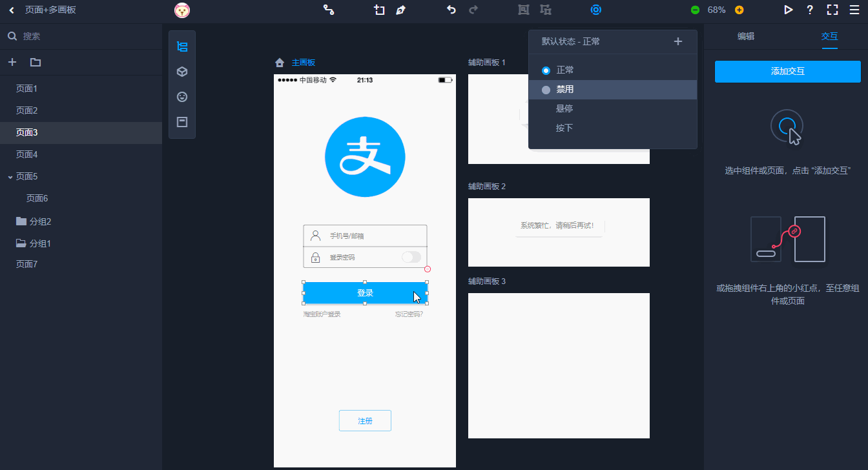Click the play preview icon
This screenshot has width=868, height=470.
tap(788, 10)
